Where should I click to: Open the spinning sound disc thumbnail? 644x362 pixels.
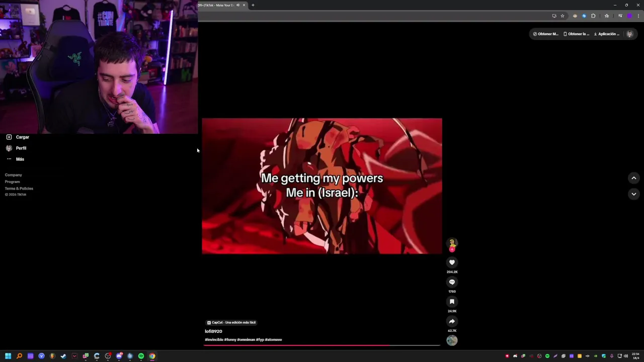(452, 340)
